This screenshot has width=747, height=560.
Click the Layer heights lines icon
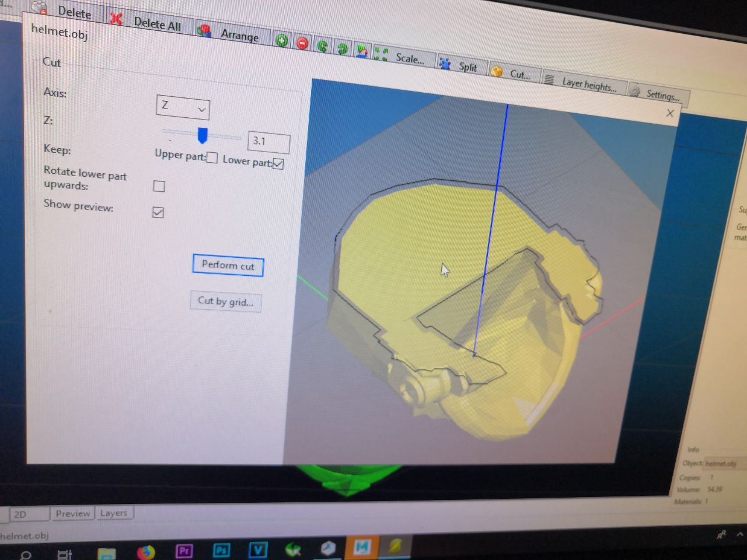pyautogui.click(x=549, y=79)
